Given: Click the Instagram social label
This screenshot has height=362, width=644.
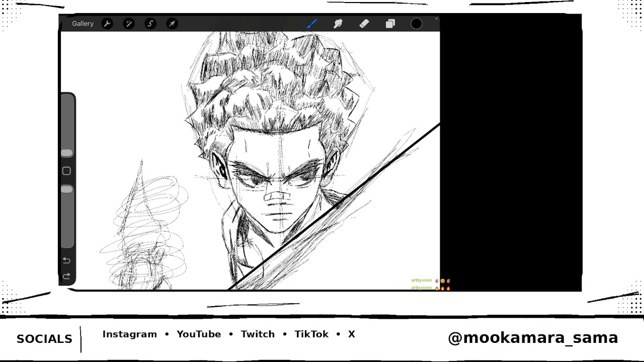Looking at the screenshot, I should (x=130, y=334).
